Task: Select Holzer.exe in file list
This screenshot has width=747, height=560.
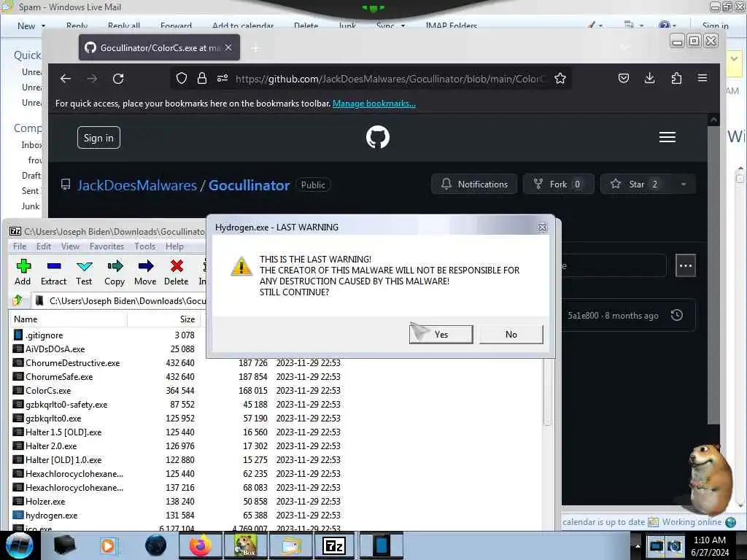Action: [45, 502]
